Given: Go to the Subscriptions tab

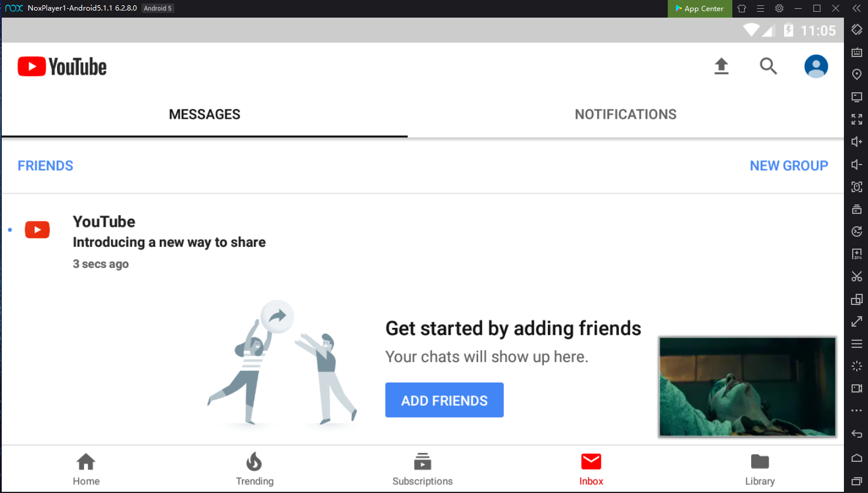Looking at the screenshot, I should click(x=422, y=469).
